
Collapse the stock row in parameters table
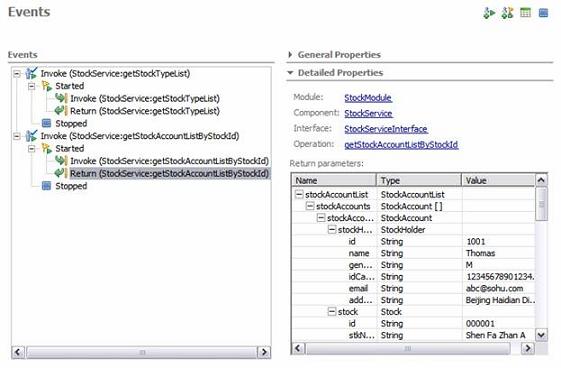tap(332, 311)
